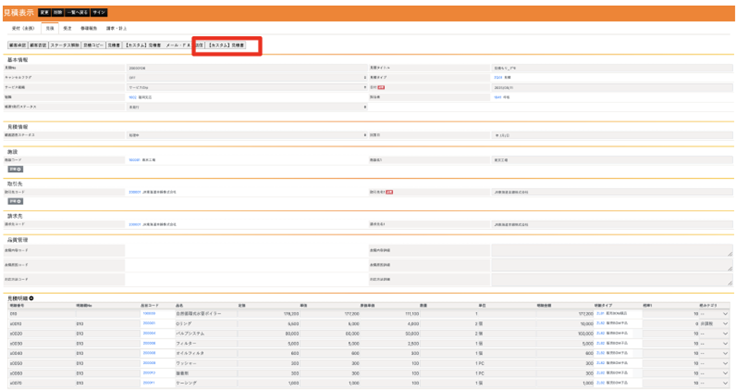This screenshot has width=736, height=391.
Task: Click the 詳細 icon button under 取引先
Action: pos(15,201)
